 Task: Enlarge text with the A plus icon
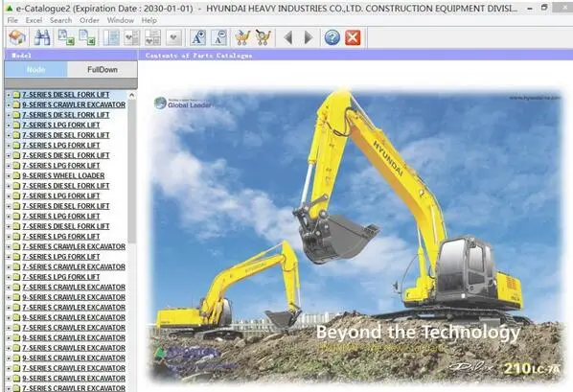click(x=198, y=37)
